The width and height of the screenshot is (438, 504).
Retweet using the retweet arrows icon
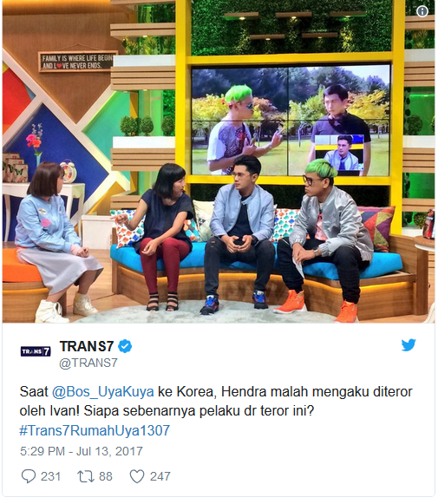click(x=86, y=476)
